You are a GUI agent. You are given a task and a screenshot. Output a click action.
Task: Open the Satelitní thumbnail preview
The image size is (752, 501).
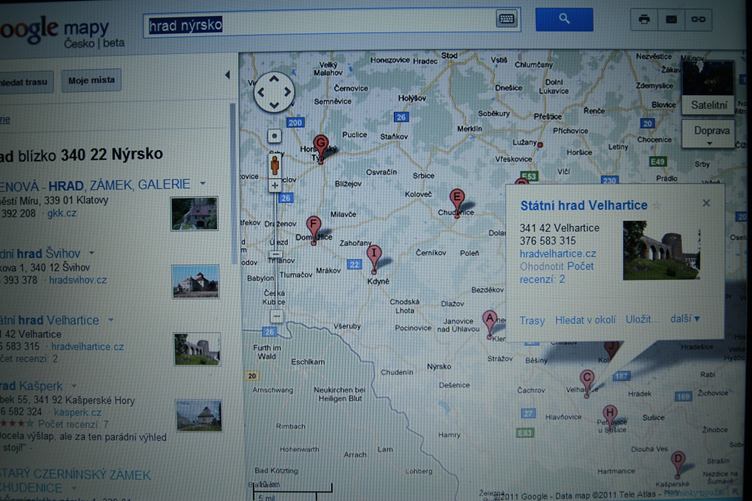click(x=707, y=78)
